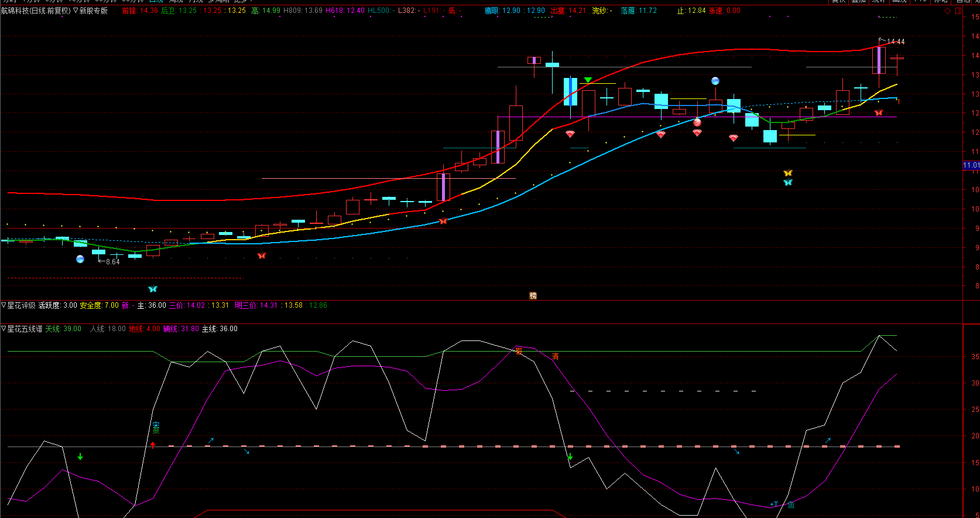Click the first cyan down-right arrow in 五线谱
The width and height of the screenshot is (980, 518).
247,451
